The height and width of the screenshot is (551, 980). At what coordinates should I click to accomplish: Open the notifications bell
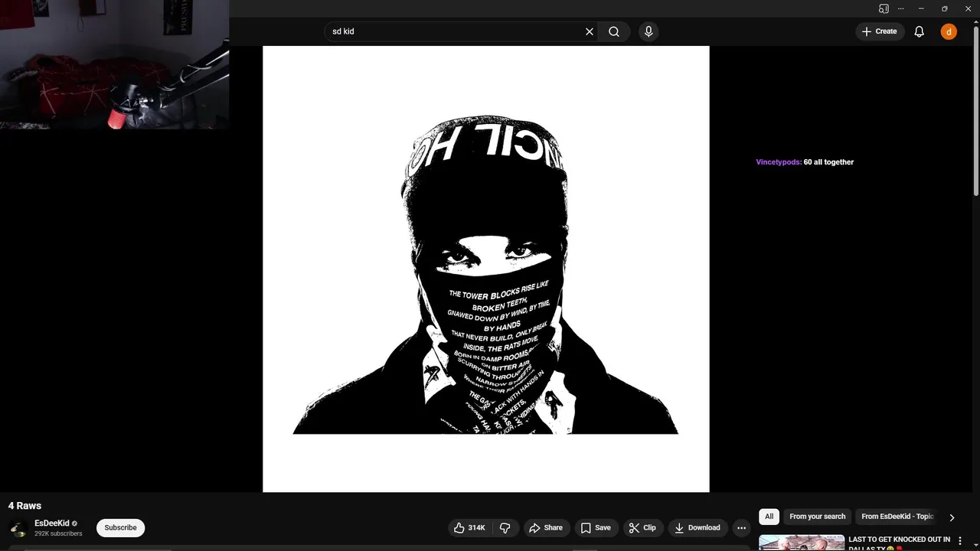point(920,31)
